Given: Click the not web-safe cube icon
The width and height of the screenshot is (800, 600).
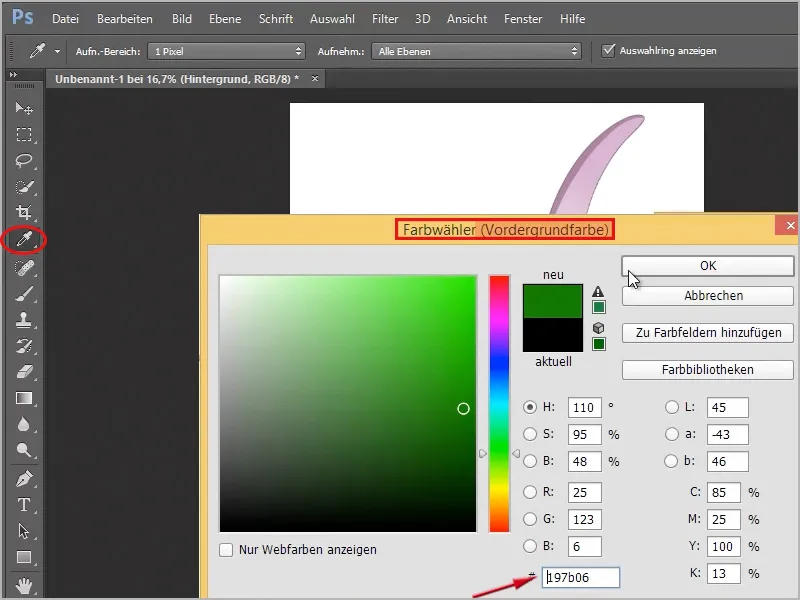Looking at the screenshot, I should pyautogui.click(x=598, y=328).
